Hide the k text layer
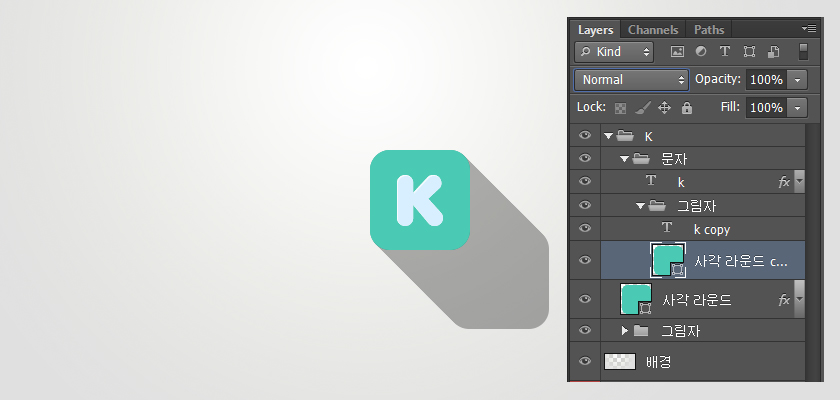Image resolution: width=840 pixels, height=400 pixels. pos(584,181)
